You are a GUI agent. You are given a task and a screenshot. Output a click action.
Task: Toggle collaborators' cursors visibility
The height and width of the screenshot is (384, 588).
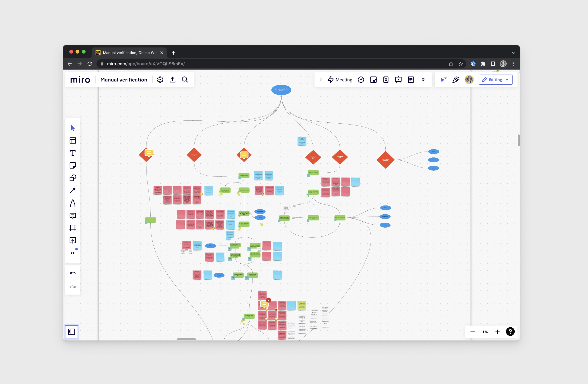[x=444, y=80]
